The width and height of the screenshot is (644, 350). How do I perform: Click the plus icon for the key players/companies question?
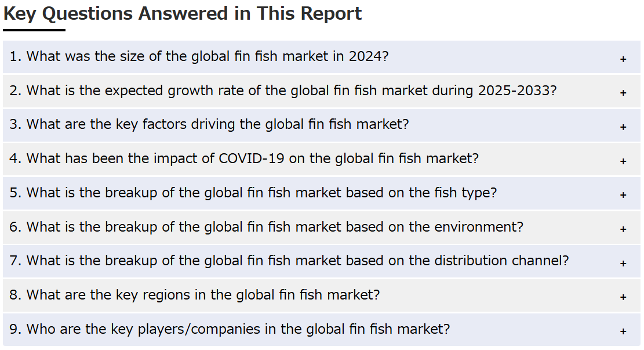click(623, 331)
